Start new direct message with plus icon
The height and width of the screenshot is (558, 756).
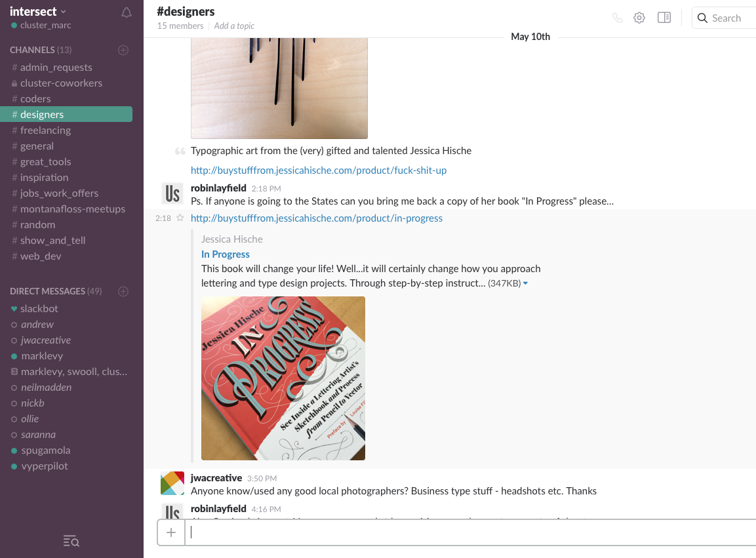pyautogui.click(x=123, y=291)
